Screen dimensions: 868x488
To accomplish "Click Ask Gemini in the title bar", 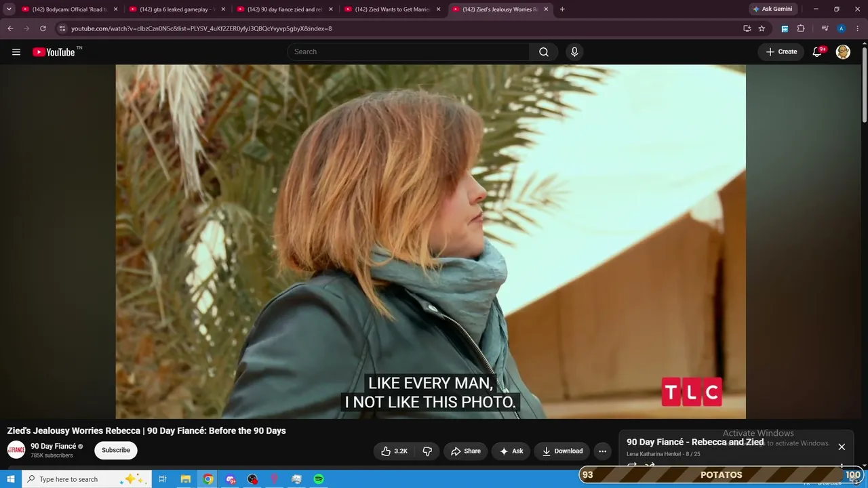I will click(772, 9).
